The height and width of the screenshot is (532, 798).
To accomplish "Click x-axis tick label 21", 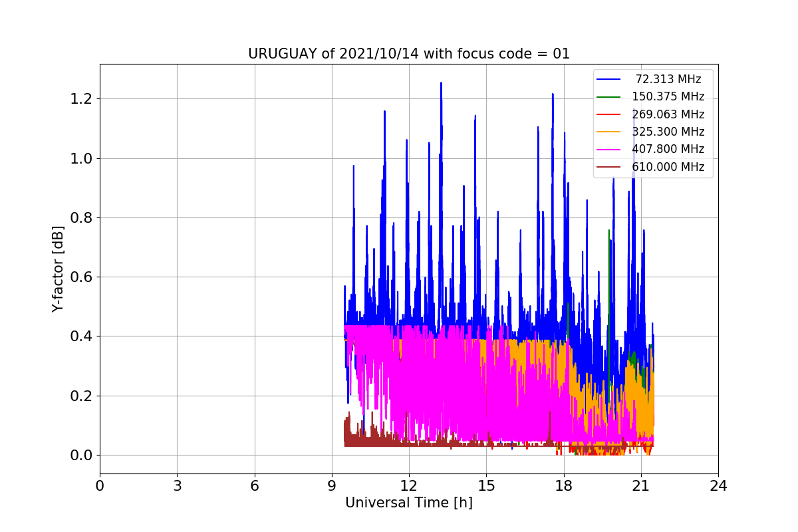I will point(641,486).
